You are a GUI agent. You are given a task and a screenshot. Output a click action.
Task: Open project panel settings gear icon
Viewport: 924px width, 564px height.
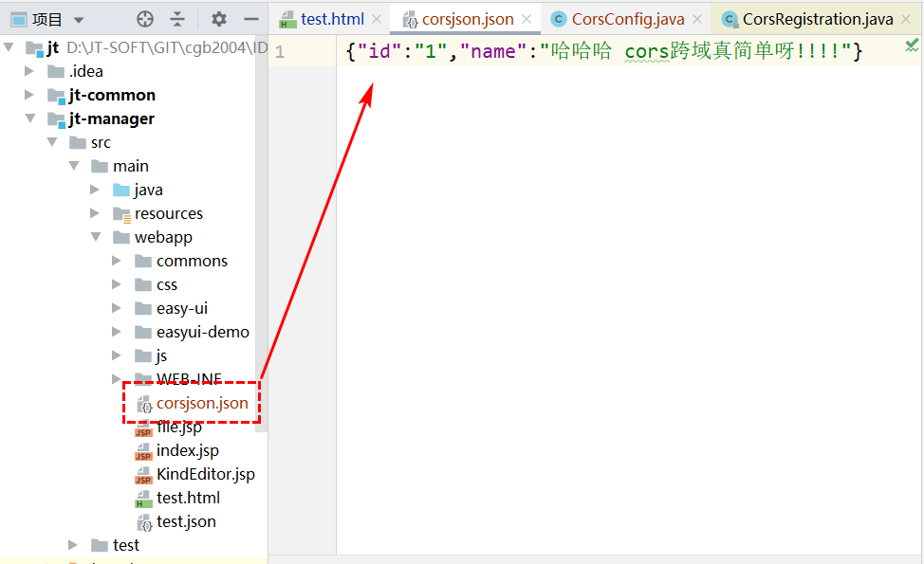point(219,19)
